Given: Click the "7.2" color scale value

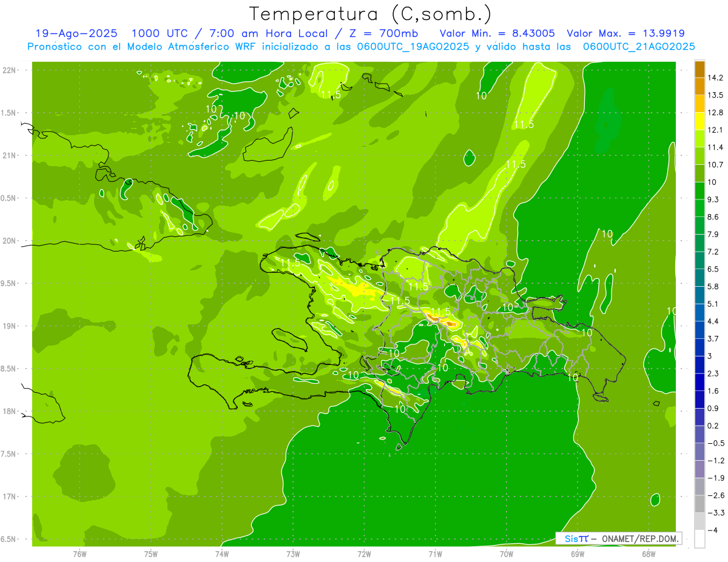Looking at the screenshot, I should tap(713, 252).
